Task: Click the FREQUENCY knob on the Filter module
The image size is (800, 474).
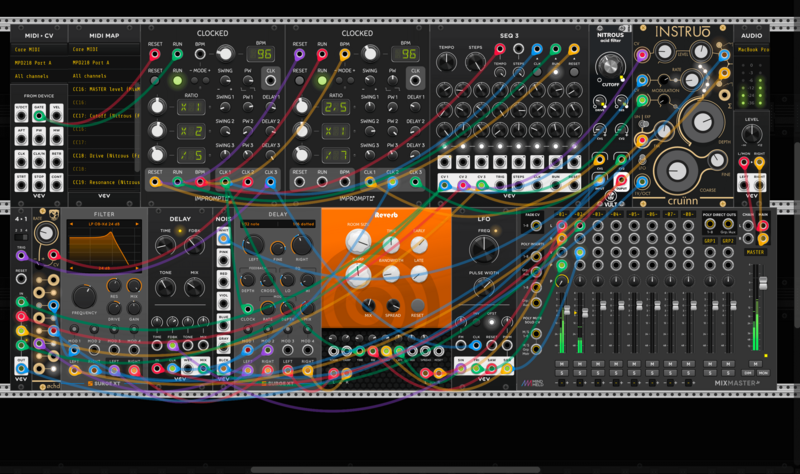Action: click(85, 297)
